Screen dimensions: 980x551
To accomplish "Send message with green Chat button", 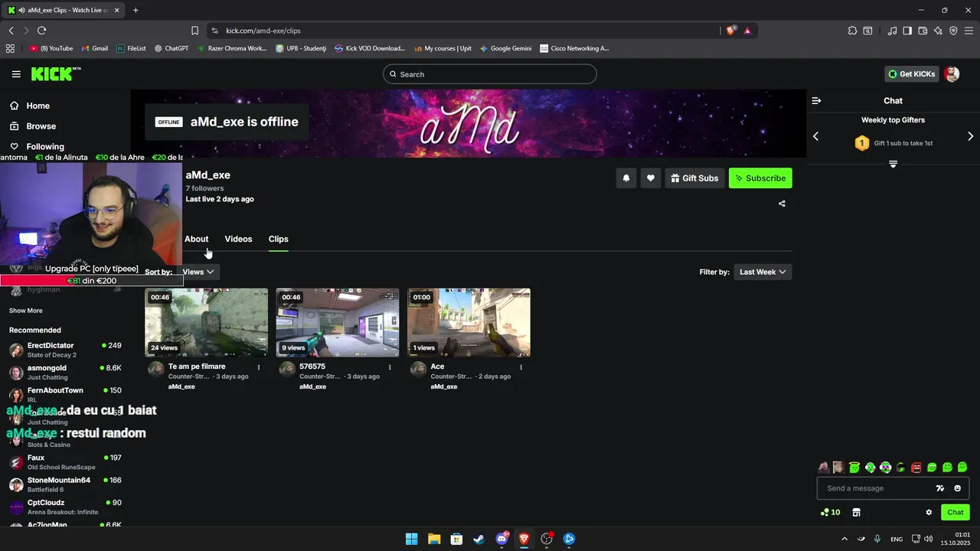I will pyautogui.click(x=955, y=512).
